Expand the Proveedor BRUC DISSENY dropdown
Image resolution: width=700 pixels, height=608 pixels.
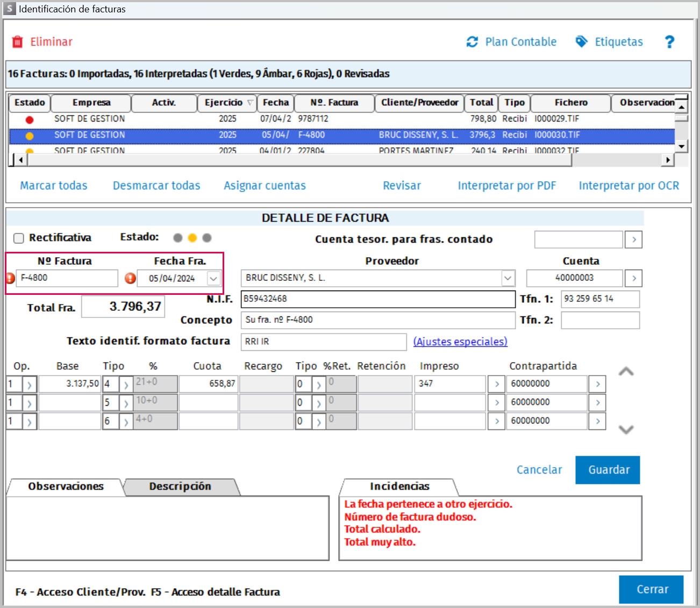point(508,278)
